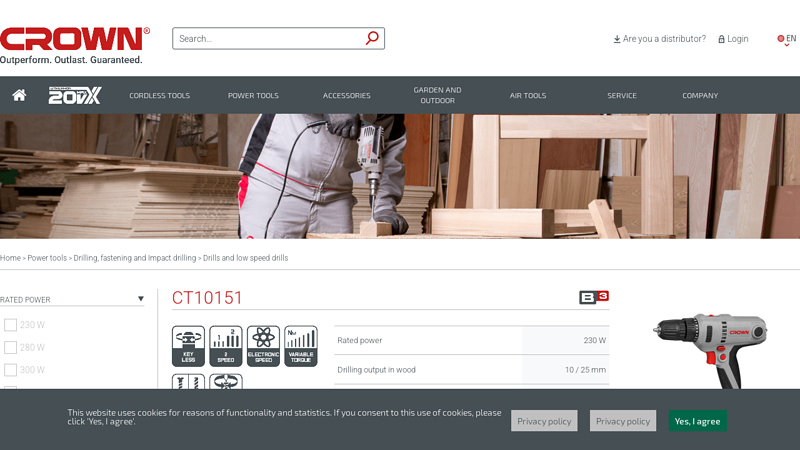This screenshot has height=450, width=800.
Task: Click the woodworking drill banner image
Action: (x=400, y=176)
